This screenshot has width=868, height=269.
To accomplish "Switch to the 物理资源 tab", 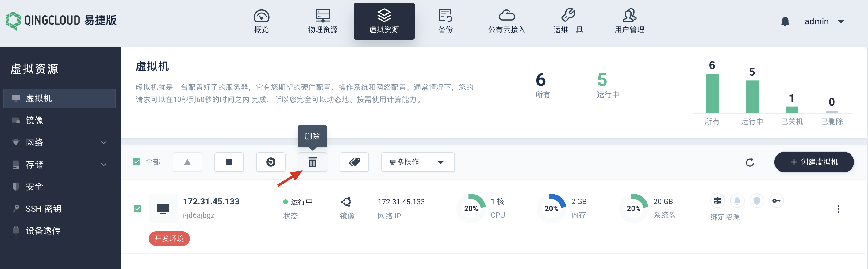I will tap(322, 21).
